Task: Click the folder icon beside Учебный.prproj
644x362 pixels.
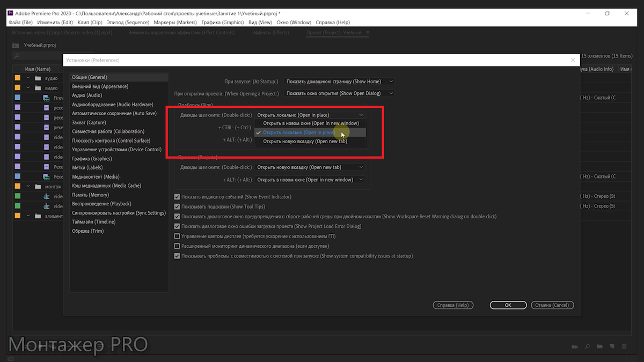Action: (x=16, y=46)
